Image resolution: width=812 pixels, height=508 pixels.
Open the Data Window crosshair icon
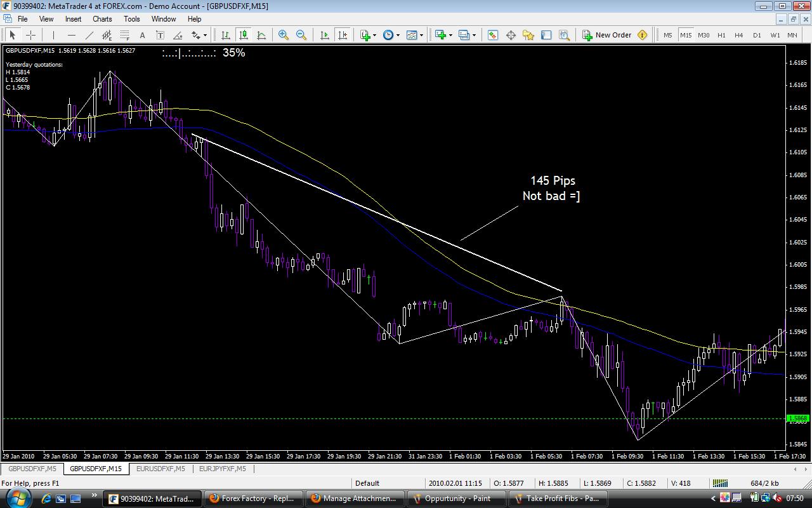(x=511, y=35)
